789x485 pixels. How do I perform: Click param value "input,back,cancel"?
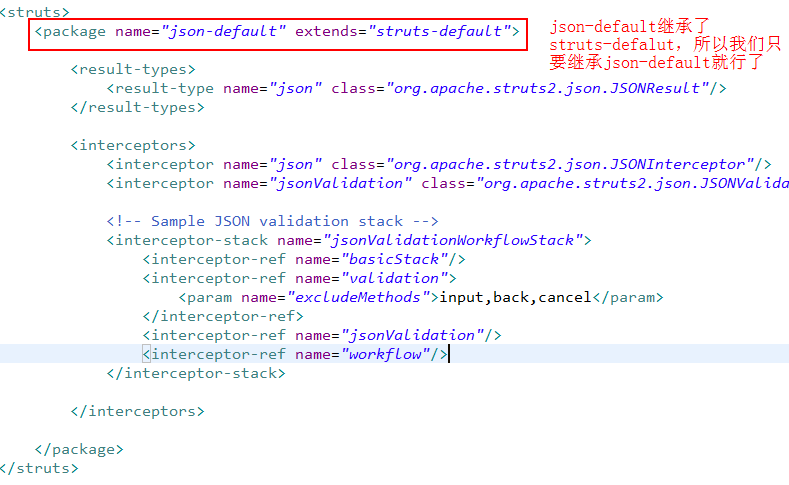coord(515,297)
